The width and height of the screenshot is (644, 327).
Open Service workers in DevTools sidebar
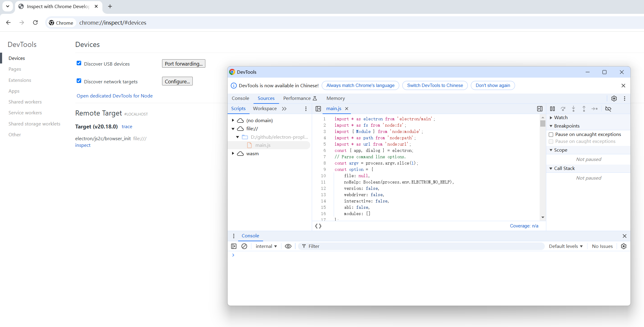tap(25, 113)
